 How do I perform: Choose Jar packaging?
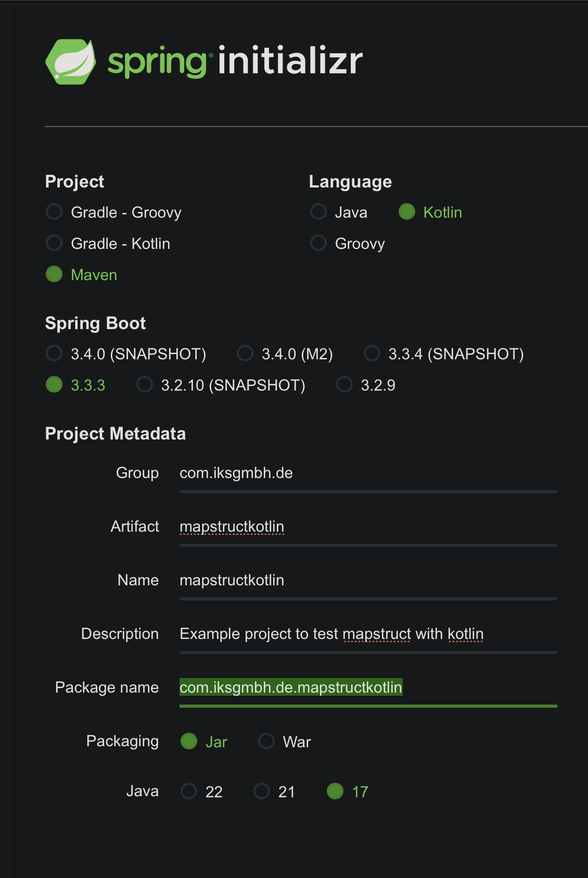point(189,742)
